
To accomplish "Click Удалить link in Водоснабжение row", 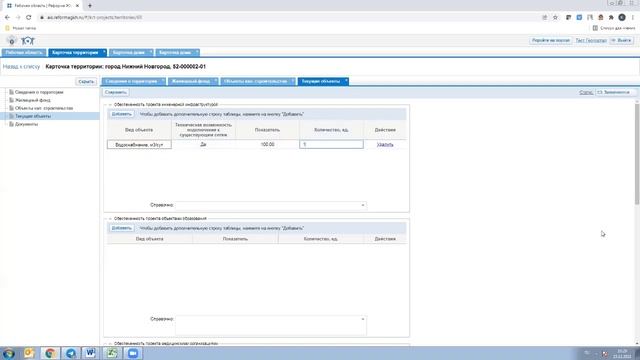I will (x=385, y=144).
